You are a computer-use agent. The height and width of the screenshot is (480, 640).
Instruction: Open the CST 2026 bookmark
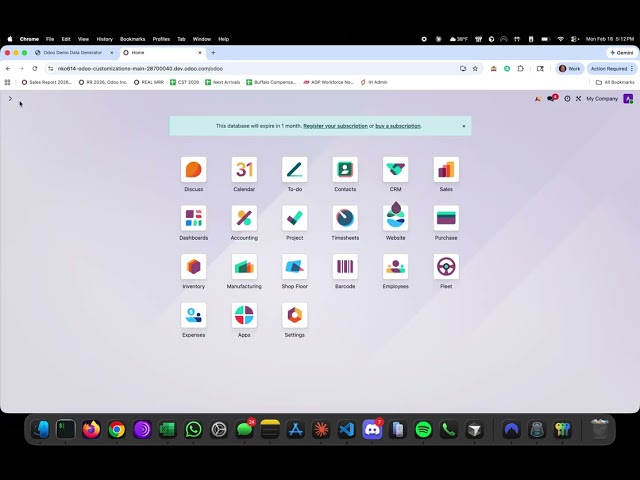(x=184, y=82)
